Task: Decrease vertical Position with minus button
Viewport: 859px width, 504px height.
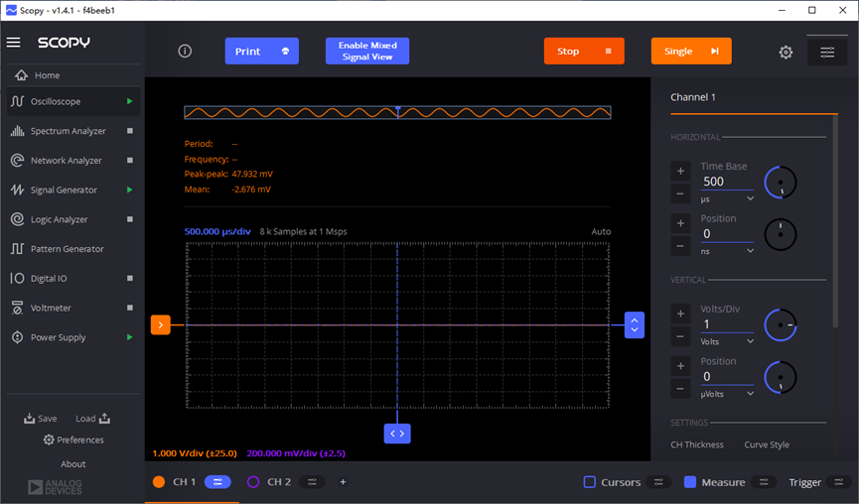Action: coord(680,389)
